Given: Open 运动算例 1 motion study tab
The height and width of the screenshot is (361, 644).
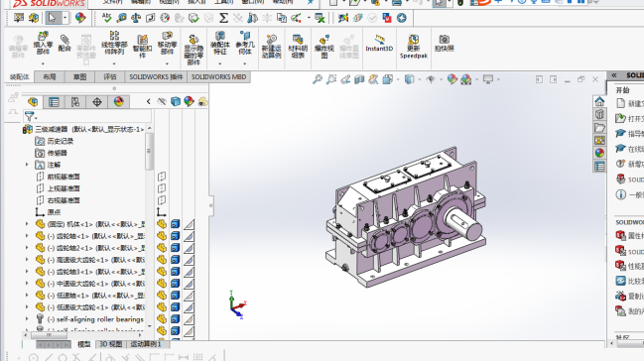Looking at the screenshot, I should pos(146,344).
